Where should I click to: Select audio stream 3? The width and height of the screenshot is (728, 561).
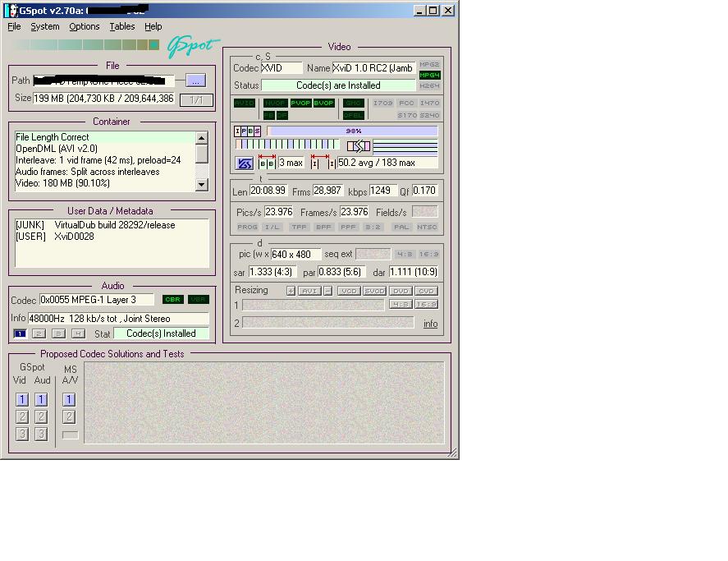coord(58,333)
